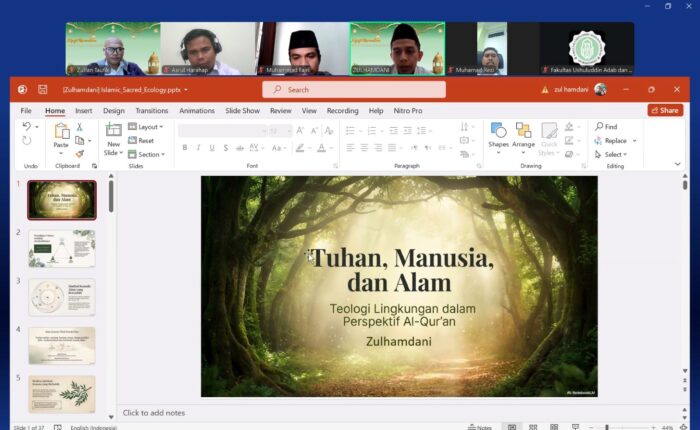
Task: Select slide 3 thumbnail in panel
Action: coord(61,297)
